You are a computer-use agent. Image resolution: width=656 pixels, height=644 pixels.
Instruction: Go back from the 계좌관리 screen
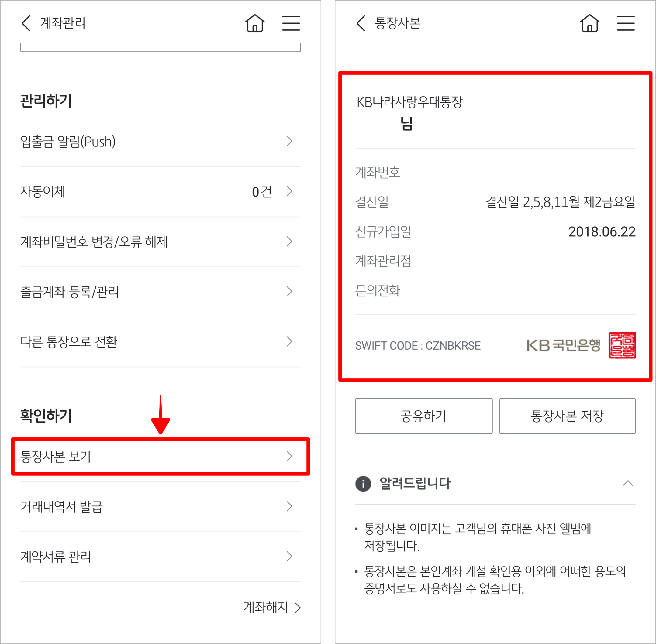(26, 23)
